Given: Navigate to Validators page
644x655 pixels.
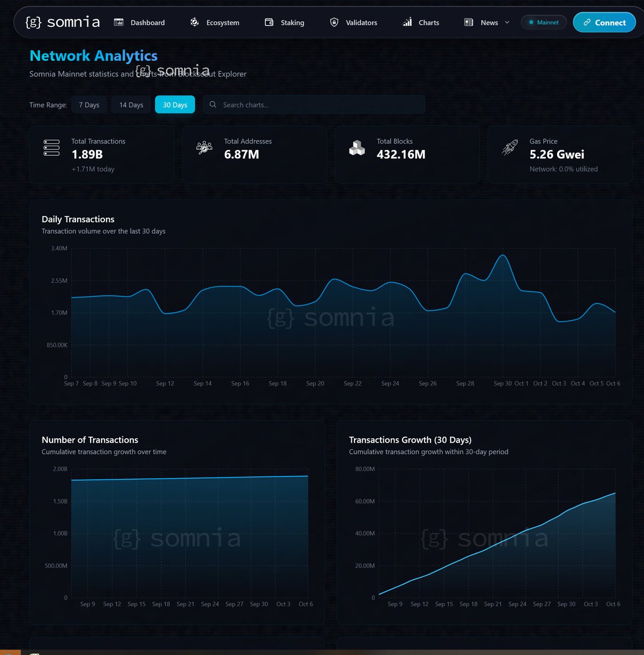Looking at the screenshot, I should 362,22.
